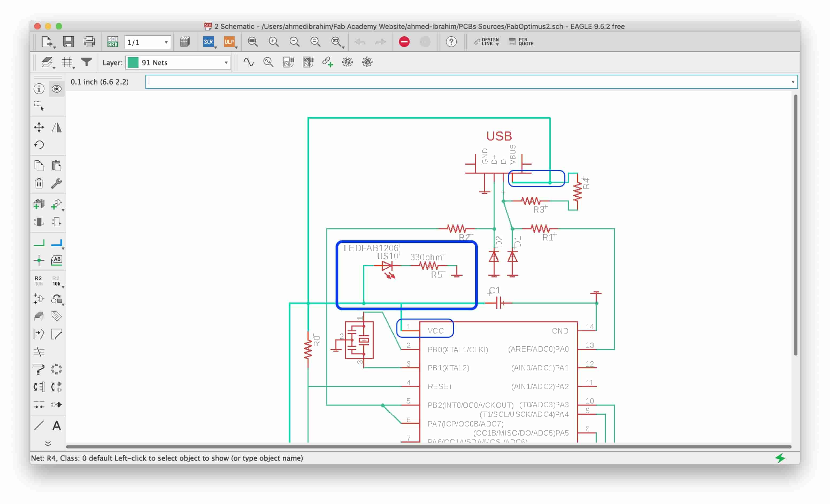Click the "330ohm" resistor value label
830x504 pixels.
tap(426, 257)
